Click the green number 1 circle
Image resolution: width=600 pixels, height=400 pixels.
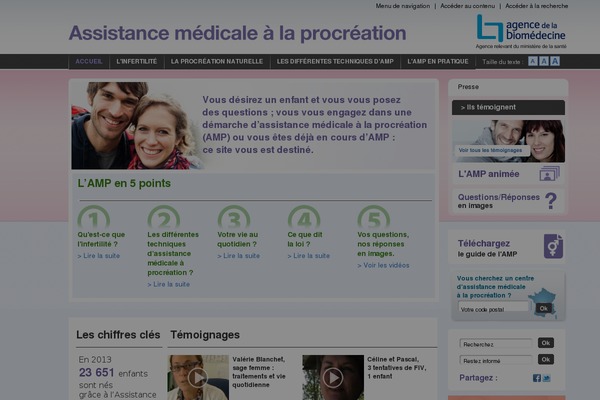tap(94, 217)
